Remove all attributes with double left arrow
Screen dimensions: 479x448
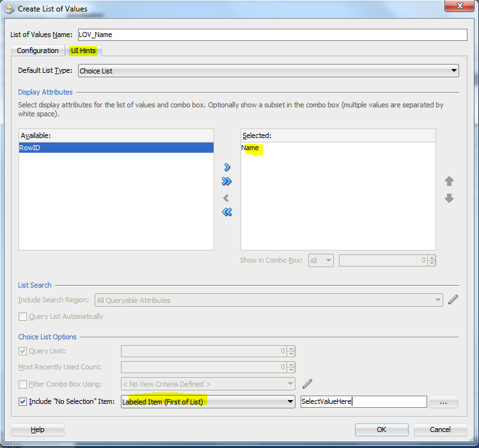click(x=227, y=212)
